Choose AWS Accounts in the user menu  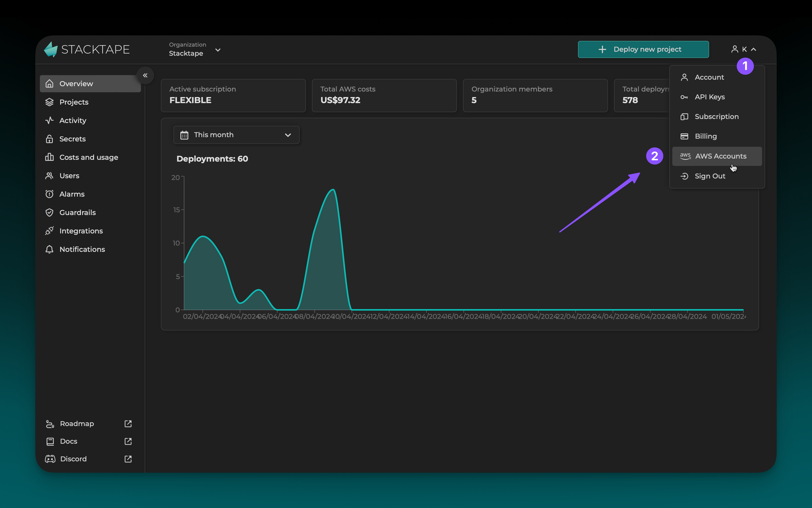click(717, 156)
